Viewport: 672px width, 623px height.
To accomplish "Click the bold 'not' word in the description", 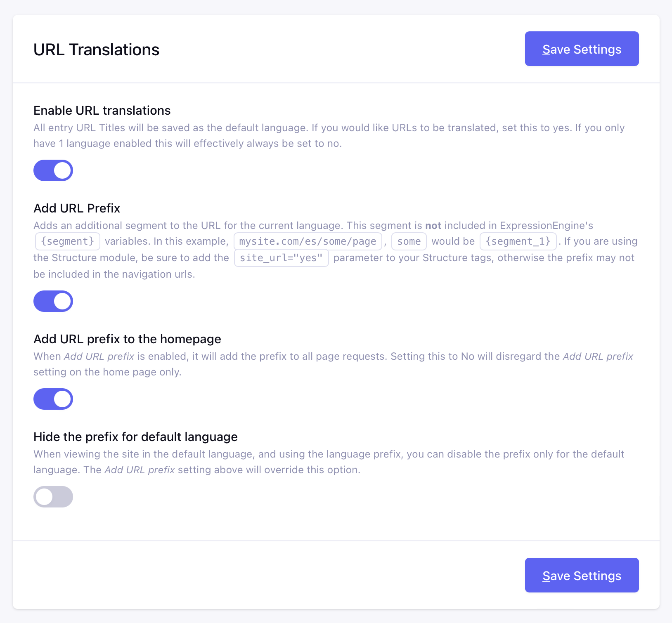I will tap(433, 226).
